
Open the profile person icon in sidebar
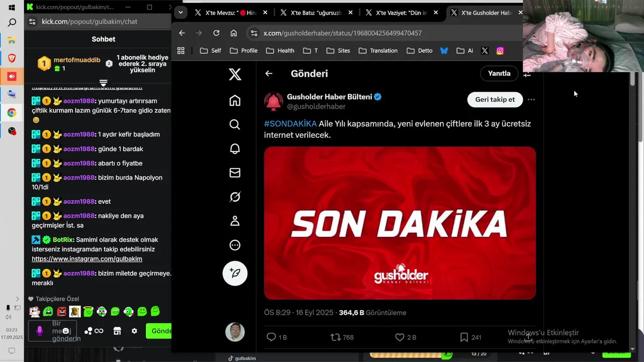pyautogui.click(x=234, y=221)
